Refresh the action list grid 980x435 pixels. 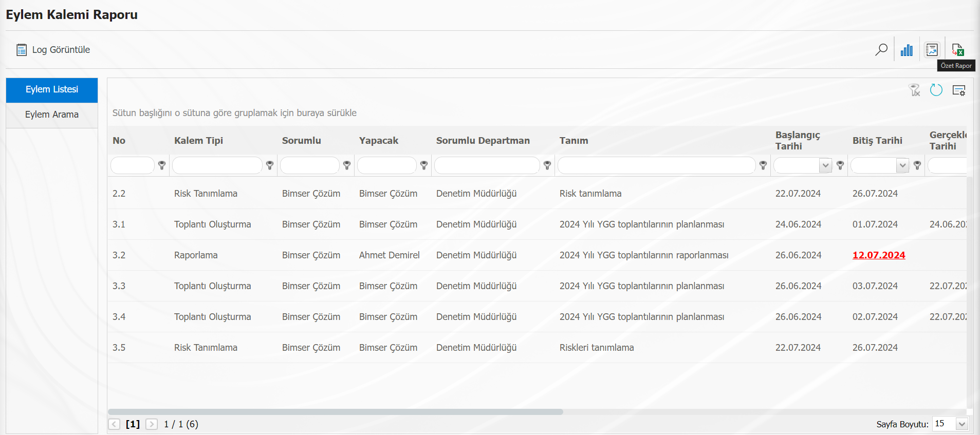click(936, 90)
